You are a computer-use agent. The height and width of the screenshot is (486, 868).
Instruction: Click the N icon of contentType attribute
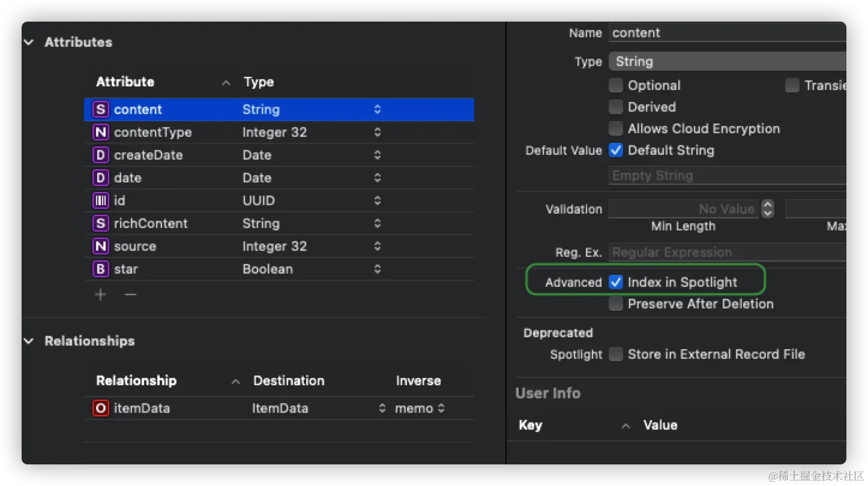tap(101, 132)
